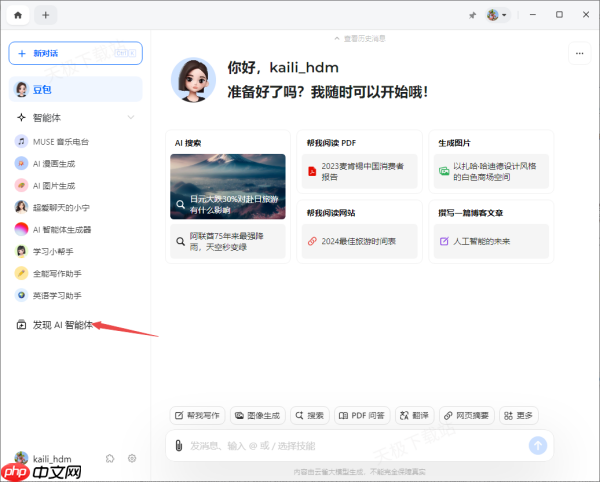Image resolution: width=600 pixels, height=482 pixels.
Task: Open website sample 2024最佳旅游时间表
Action: pyautogui.click(x=360, y=241)
